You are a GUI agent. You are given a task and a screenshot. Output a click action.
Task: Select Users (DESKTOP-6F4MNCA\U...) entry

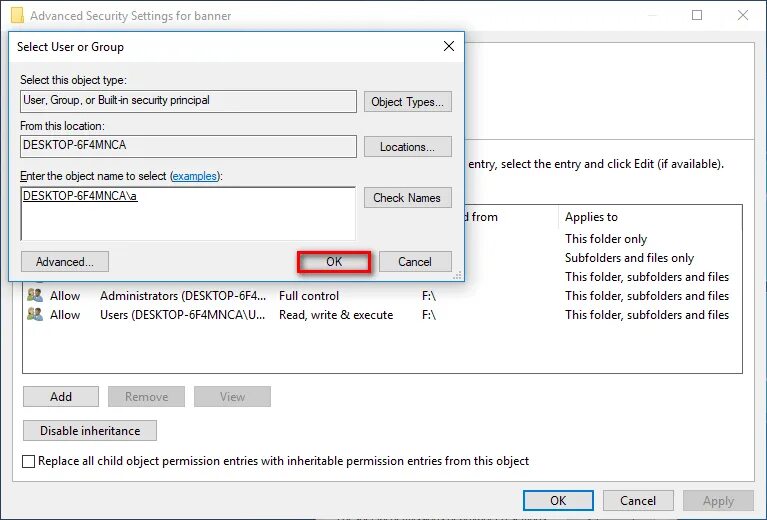[182, 315]
